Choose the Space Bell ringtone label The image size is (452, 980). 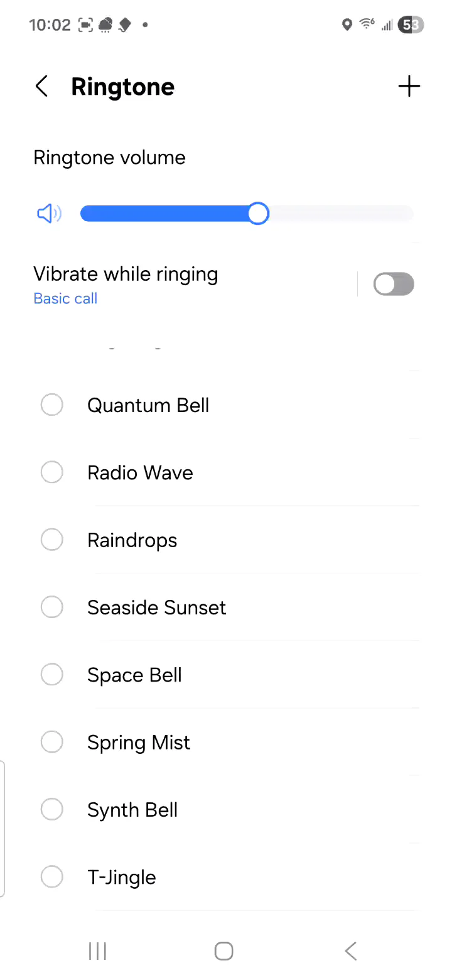134,675
